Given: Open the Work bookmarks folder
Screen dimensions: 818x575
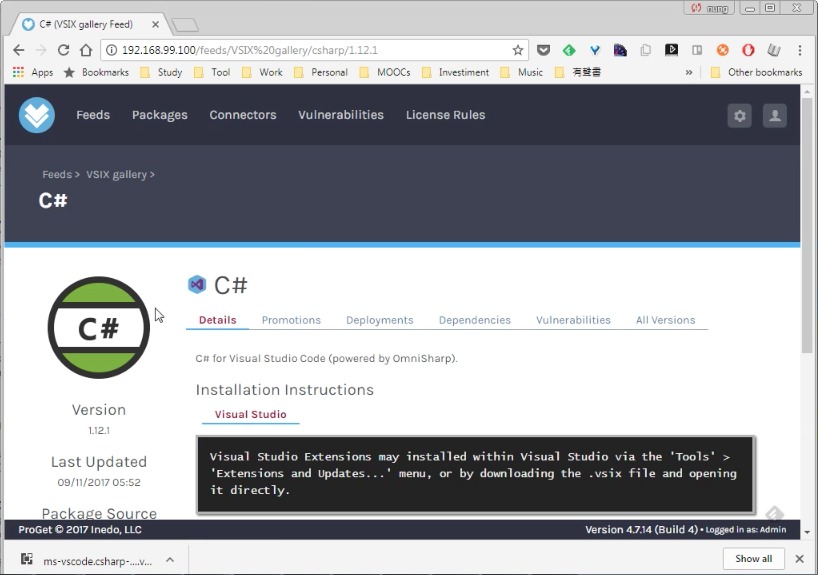Looking at the screenshot, I should coord(262,72).
